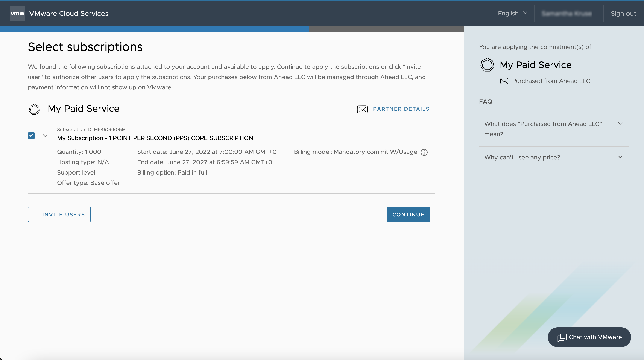644x360 pixels.
Task: Click the 'Billing option: Paid in full' text
Action: coord(172,173)
